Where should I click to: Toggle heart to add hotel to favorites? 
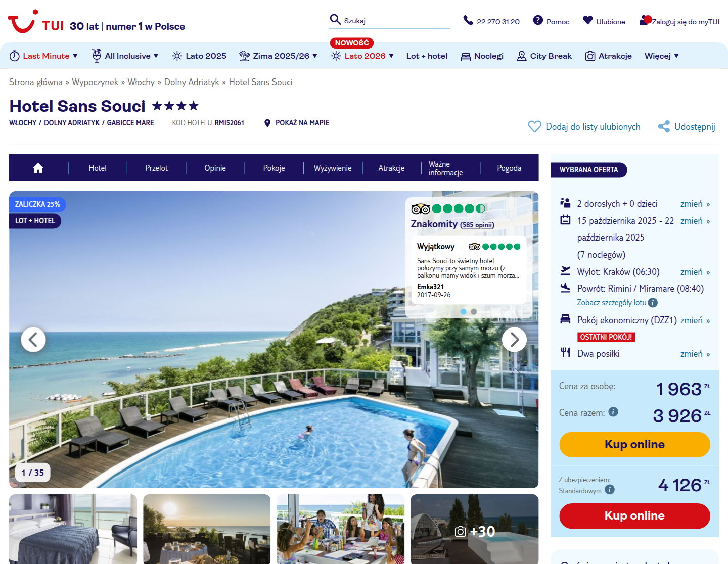534,127
